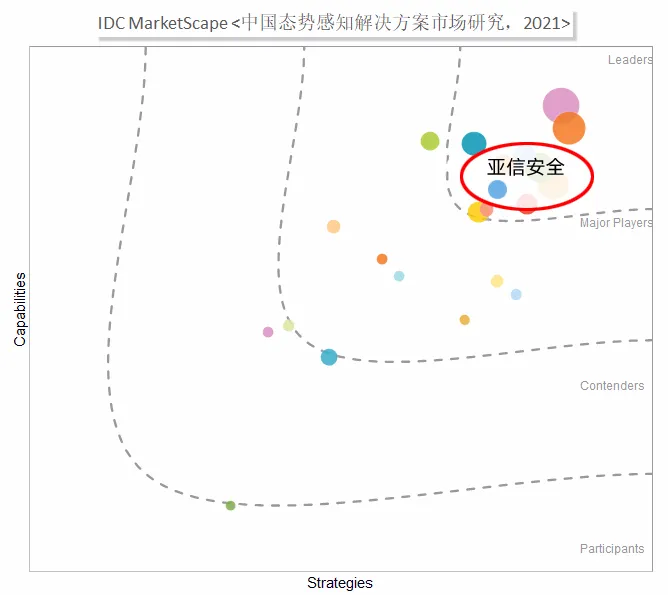
Task: Click the blue bubble inside red ellipse
Action: pyautogui.click(x=497, y=189)
